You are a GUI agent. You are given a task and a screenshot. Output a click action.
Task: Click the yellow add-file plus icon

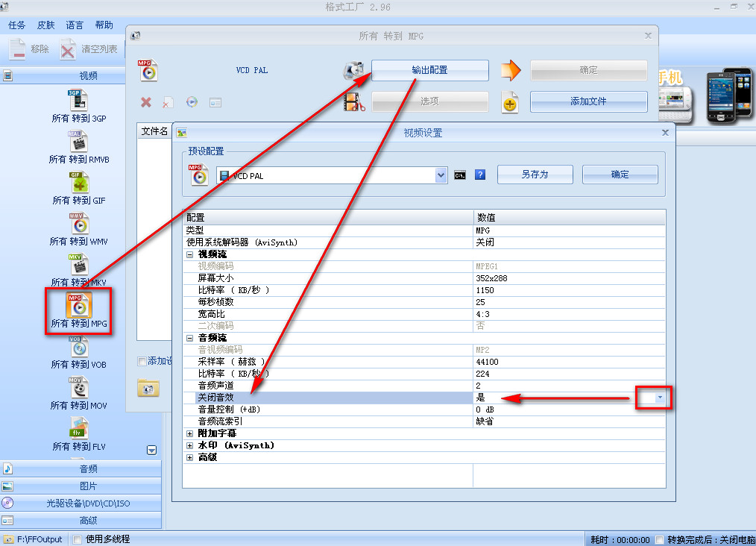coord(510,102)
